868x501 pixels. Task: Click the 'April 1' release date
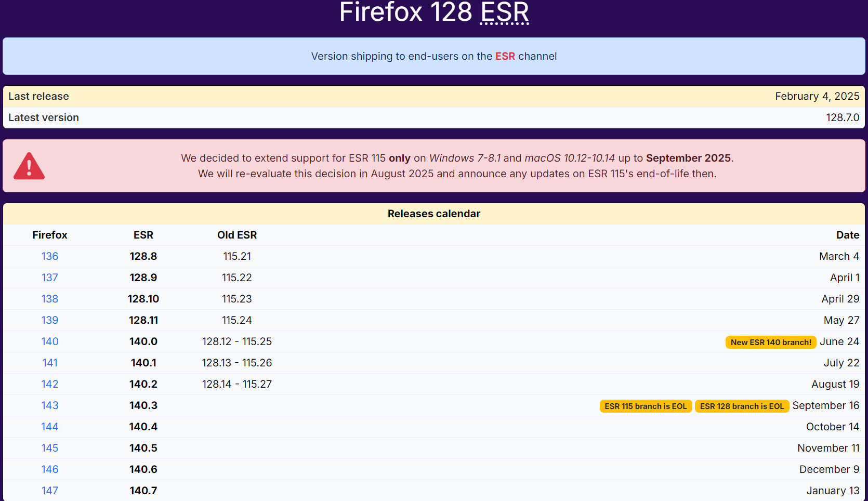(845, 278)
